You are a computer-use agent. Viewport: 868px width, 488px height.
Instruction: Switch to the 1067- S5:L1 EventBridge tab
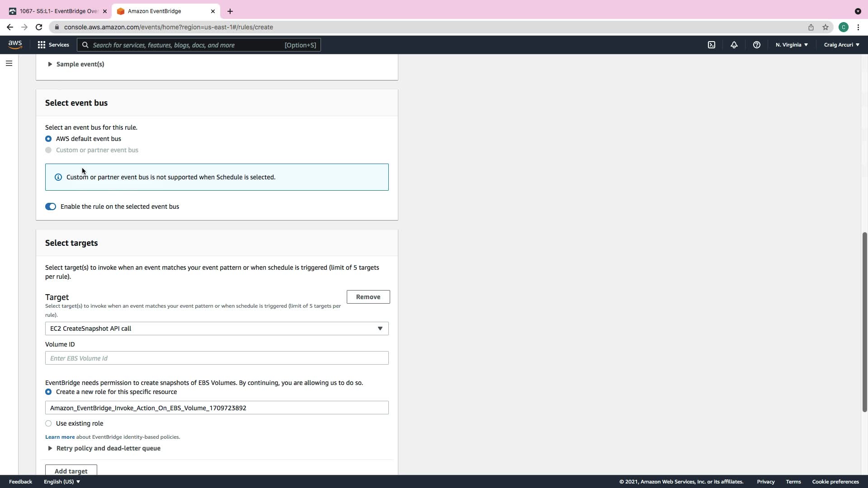pos(58,11)
